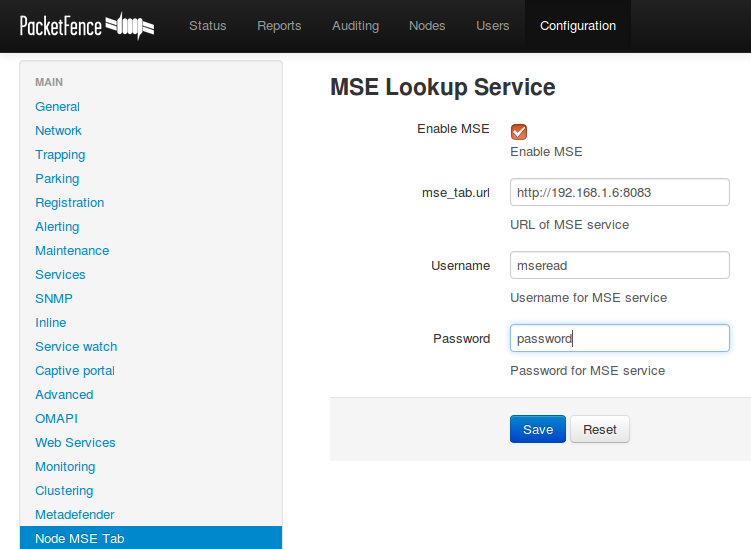
Task: Open OMAPI settings
Action: pyautogui.click(x=57, y=418)
